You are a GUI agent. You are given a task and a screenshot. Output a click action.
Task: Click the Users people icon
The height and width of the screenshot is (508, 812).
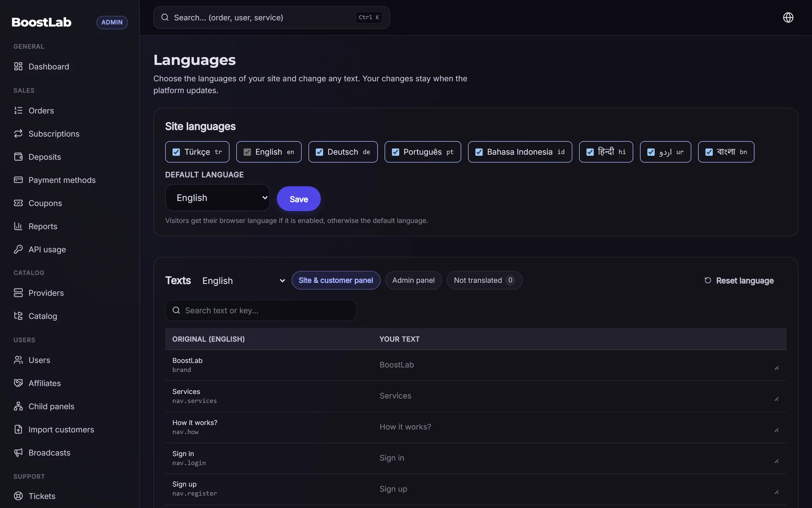point(18,360)
